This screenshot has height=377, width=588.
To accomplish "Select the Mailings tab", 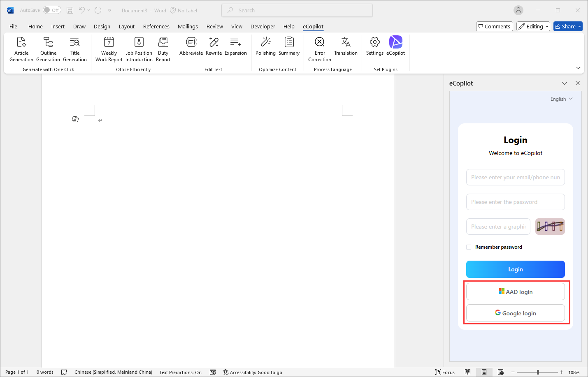I will (188, 26).
